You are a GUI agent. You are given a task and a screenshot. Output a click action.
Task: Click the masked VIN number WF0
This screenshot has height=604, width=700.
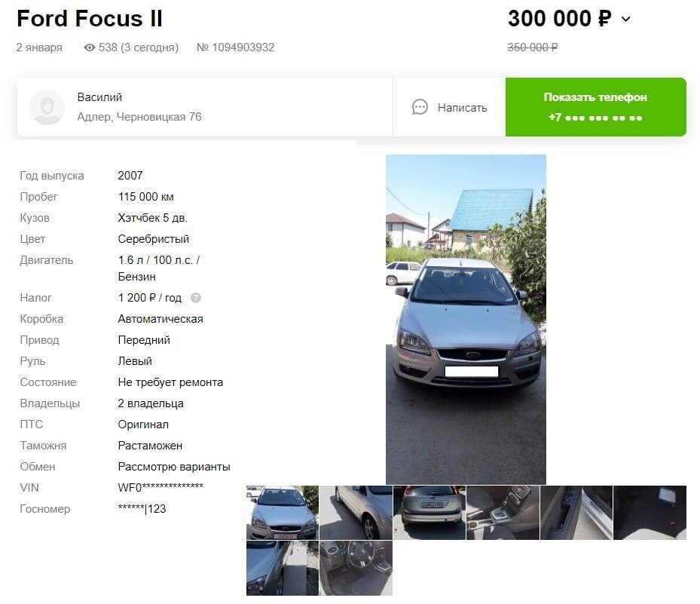(x=160, y=487)
